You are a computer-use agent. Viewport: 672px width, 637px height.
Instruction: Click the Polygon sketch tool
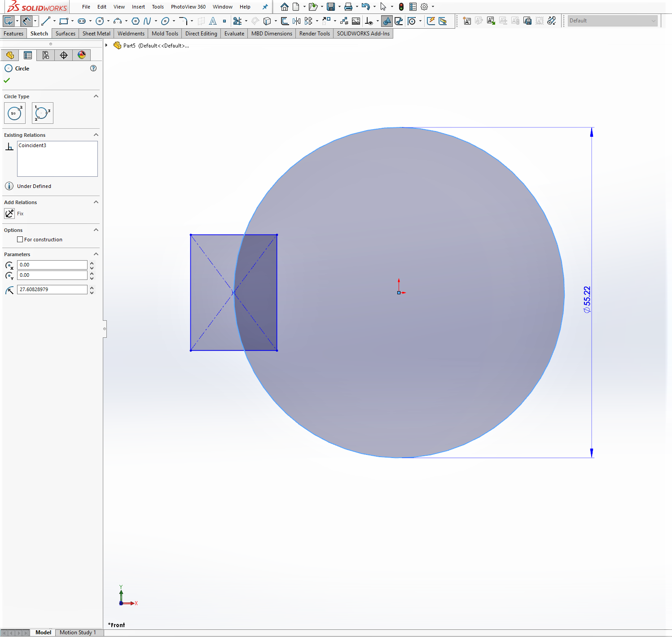tap(136, 21)
